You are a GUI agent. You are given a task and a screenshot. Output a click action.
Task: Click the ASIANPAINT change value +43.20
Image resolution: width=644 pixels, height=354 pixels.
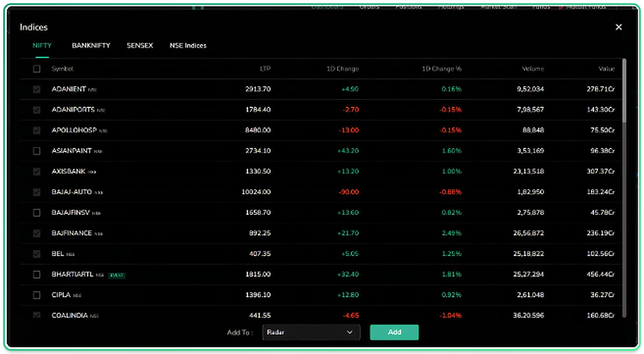[x=348, y=151]
